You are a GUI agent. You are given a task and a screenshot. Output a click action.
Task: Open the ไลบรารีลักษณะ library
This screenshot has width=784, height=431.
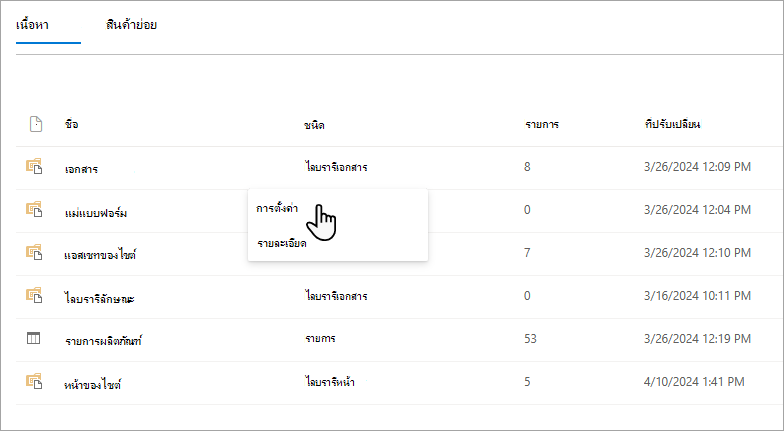pos(100,298)
